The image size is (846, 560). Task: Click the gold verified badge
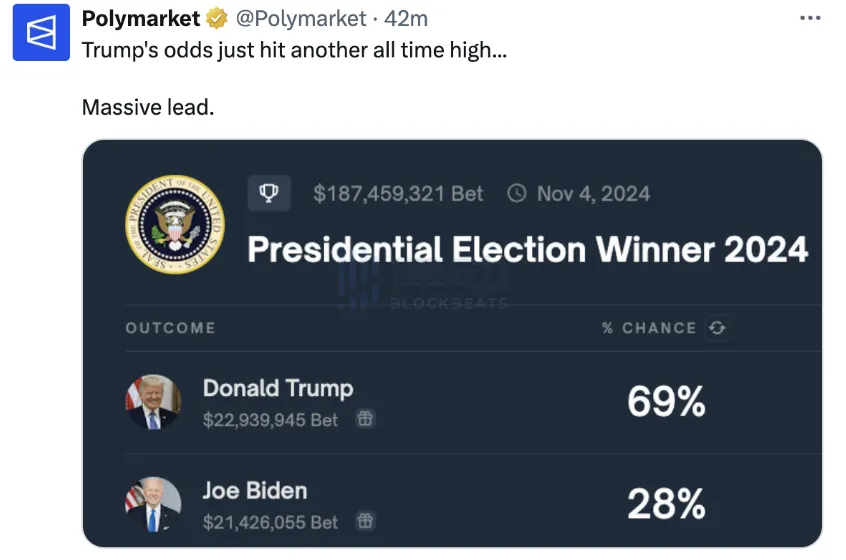216,18
